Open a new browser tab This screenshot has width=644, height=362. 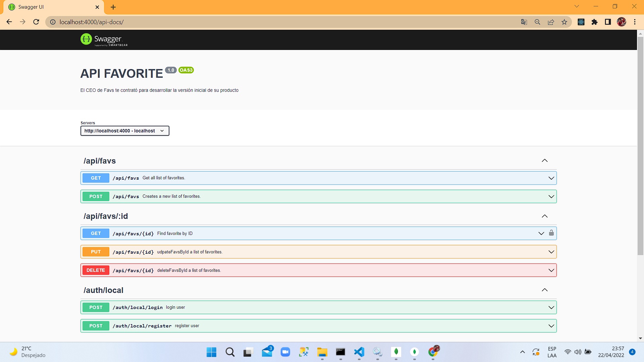113,7
